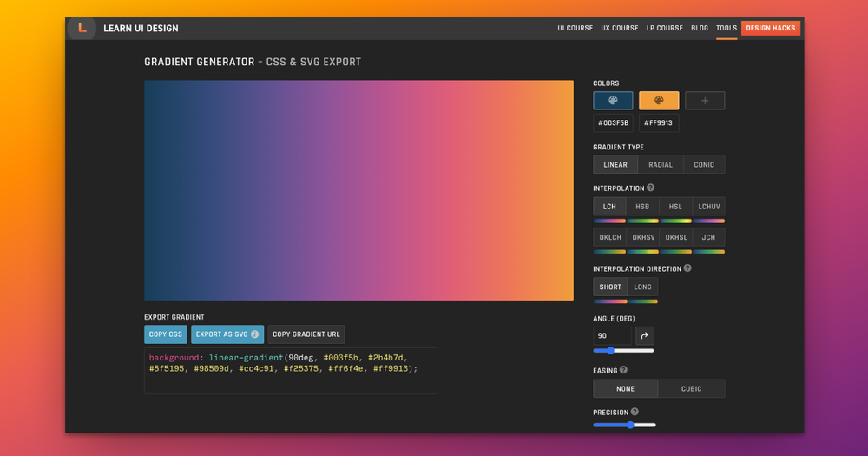Select Radial gradient type
Screen dimensions: 868x456
point(661,164)
